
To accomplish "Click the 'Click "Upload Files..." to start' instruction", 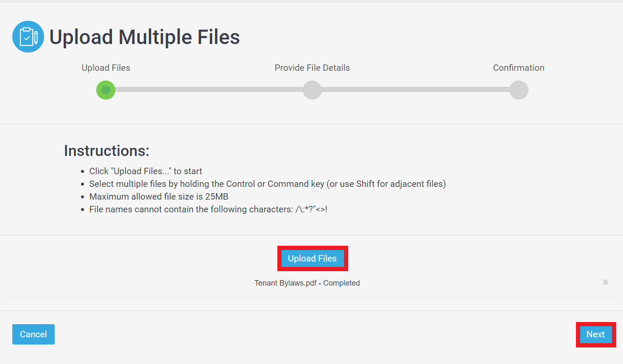I will (x=145, y=171).
